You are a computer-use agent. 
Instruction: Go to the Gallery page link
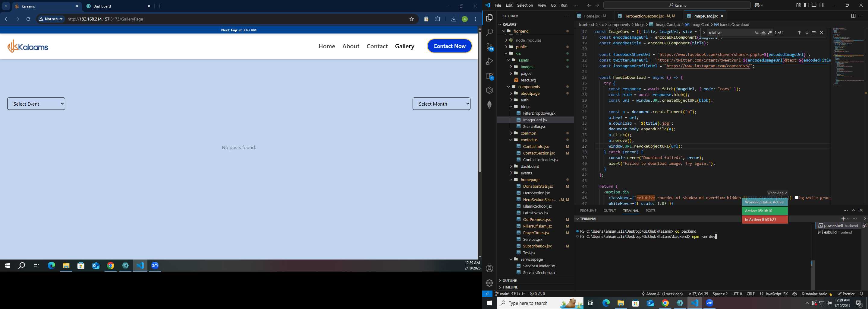pos(405,46)
